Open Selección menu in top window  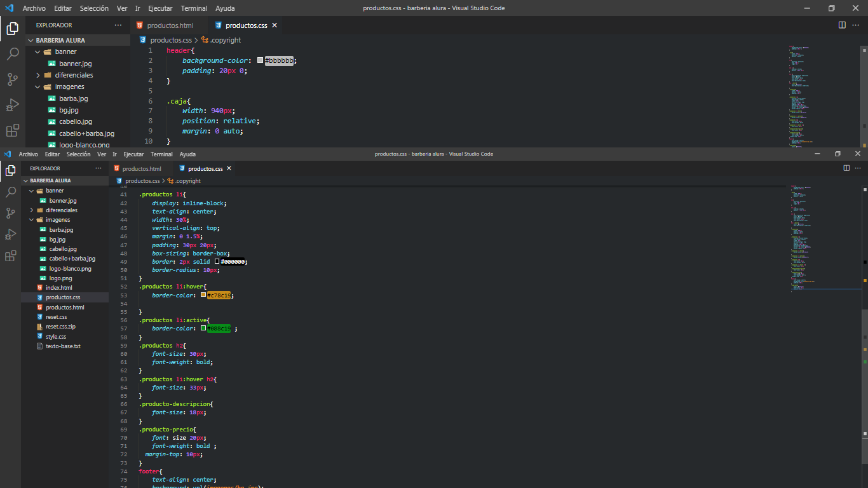click(95, 8)
